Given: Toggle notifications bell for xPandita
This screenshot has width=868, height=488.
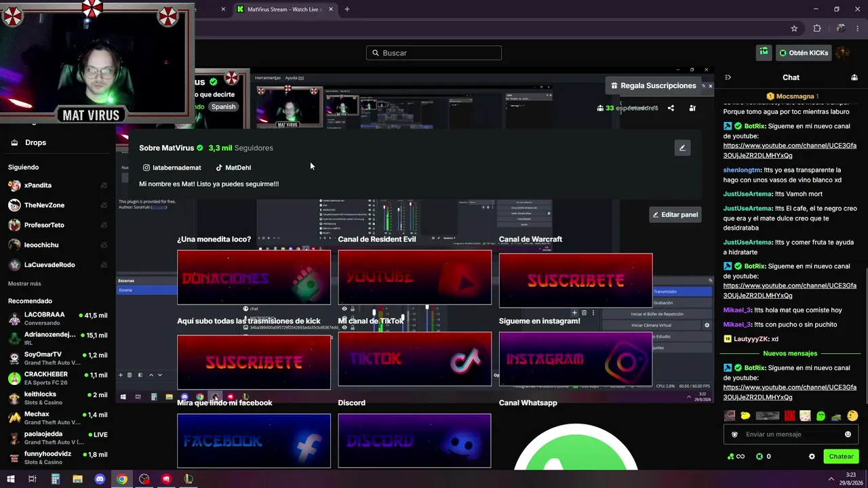Looking at the screenshot, I should (104, 185).
